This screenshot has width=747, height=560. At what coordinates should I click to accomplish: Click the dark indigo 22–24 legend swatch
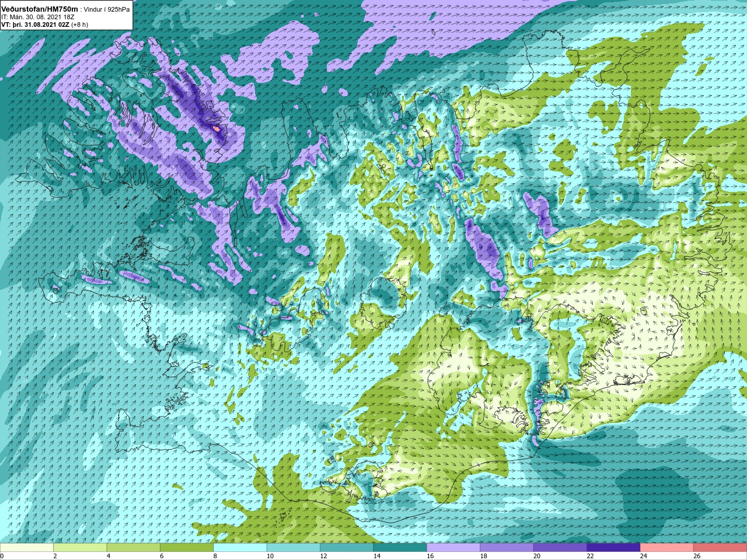coord(614,548)
